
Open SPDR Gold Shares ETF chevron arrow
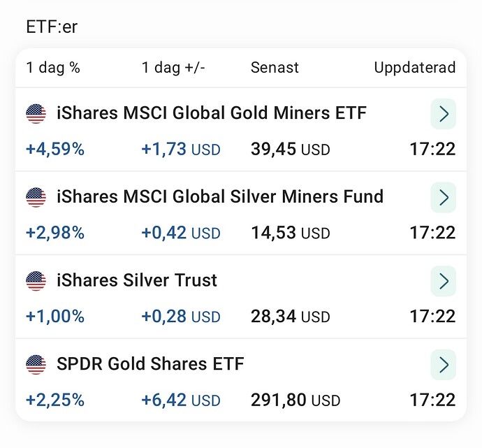(x=444, y=365)
